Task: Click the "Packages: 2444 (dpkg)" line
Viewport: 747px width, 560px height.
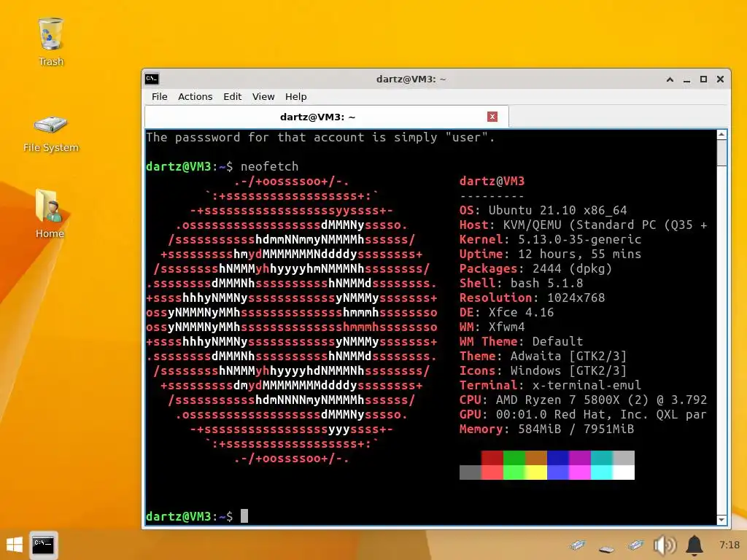Action: pos(535,268)
